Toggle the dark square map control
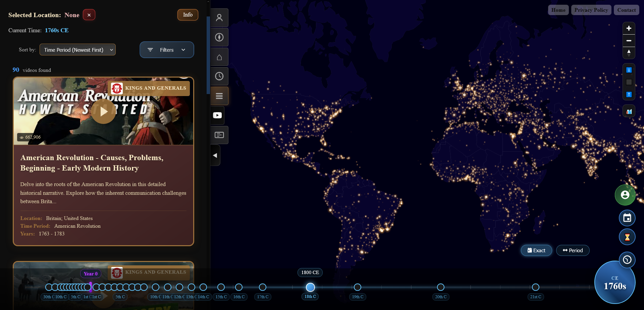This screenshot has width=644, height=310. (629, 82)
